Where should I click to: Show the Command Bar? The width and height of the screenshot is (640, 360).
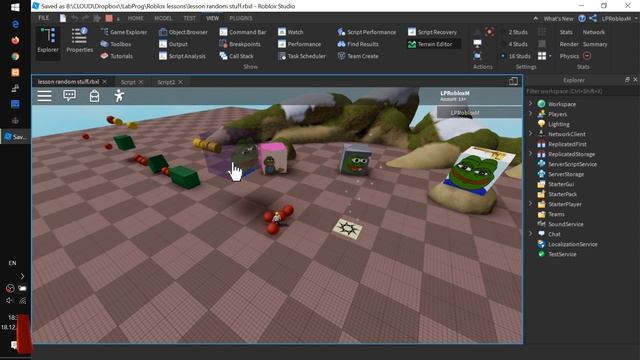tap(242, 32)
